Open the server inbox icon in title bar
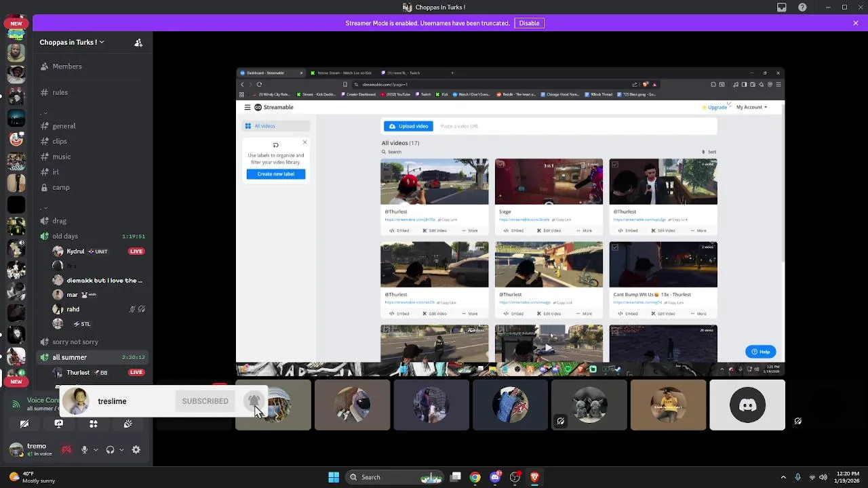868x488 pixels. [x=782, y=7]
